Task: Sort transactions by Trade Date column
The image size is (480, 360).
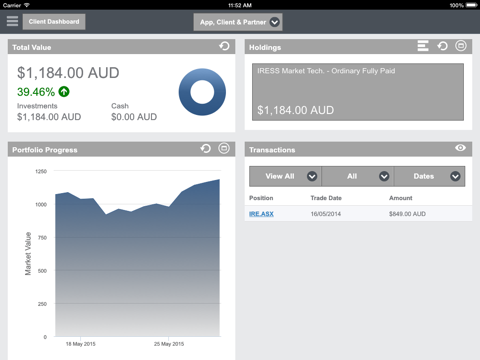Action: (326, 198)
